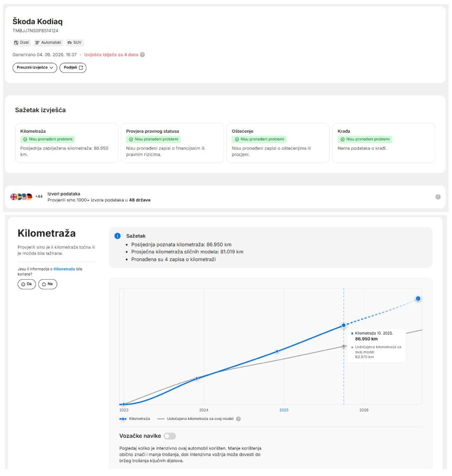This screenshot has width=452, height=476.
Task: Click the 86.950 km tooltip value
Action: point(366,339)
